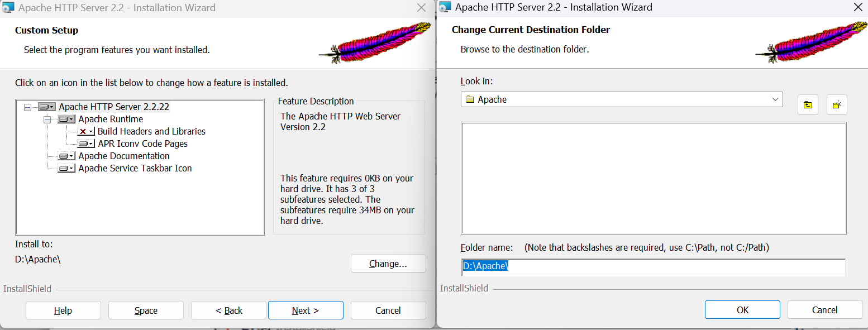The width and height of the screenshot is (868, 330).
Task: Click installer icon in Destination Folder title bar
Action: 445,7
